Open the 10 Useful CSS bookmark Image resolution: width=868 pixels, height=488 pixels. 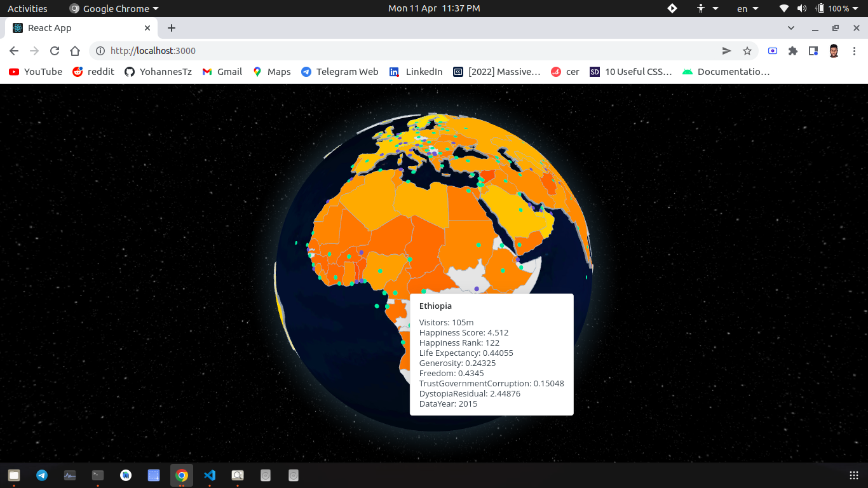(x=631, y=72)
